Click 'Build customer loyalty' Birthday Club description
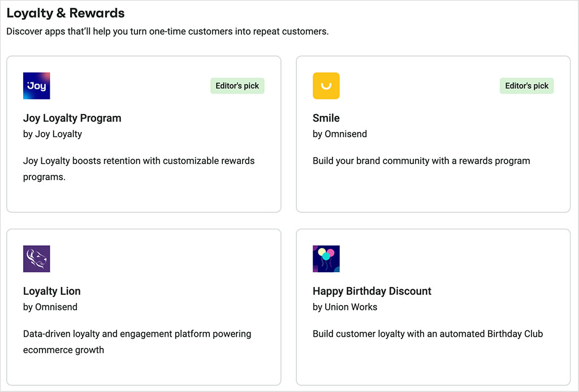 click(427, 334)
